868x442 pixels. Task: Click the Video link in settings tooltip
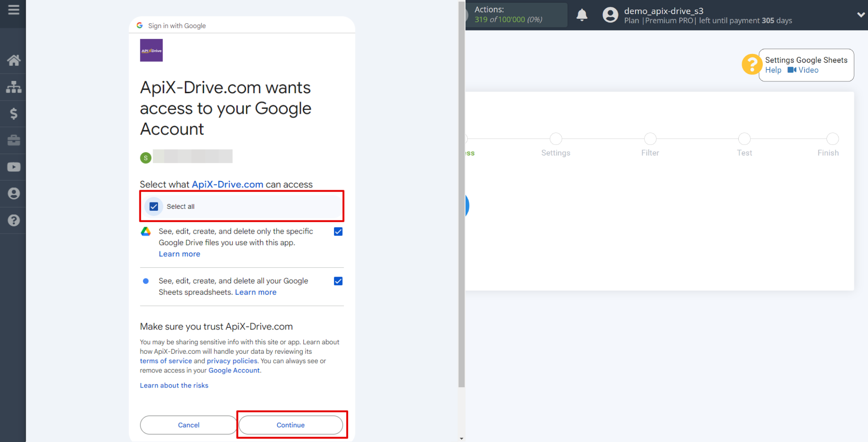[809, 70]
